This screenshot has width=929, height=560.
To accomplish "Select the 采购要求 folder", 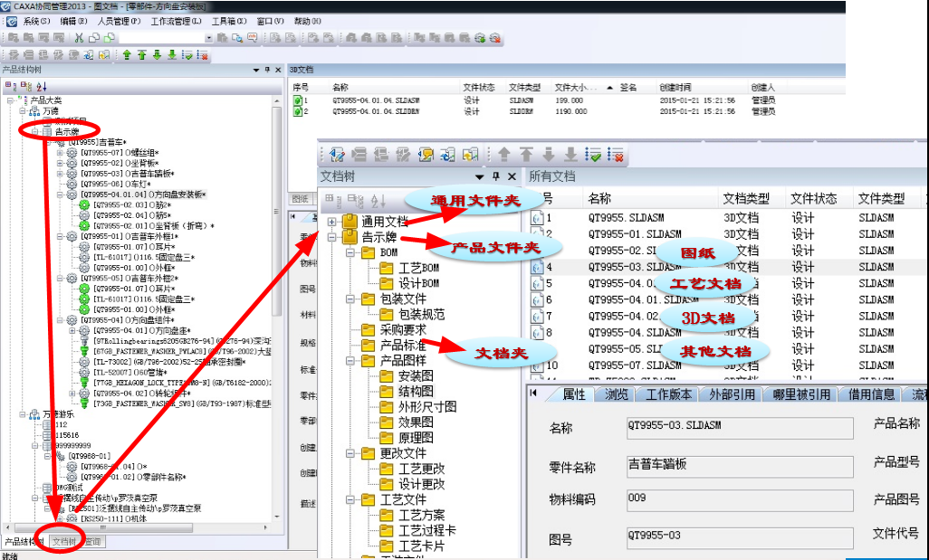I will pyautogui.click(x=403, y=329).
